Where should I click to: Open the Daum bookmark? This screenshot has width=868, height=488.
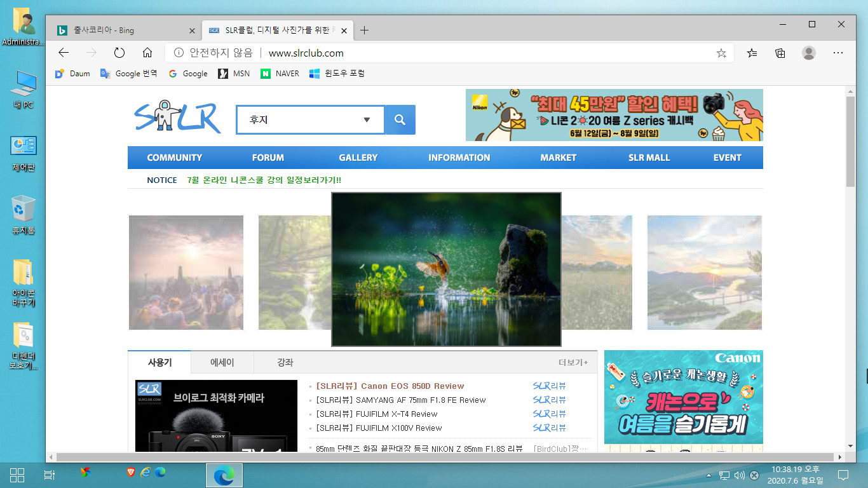tap(72, 74)
